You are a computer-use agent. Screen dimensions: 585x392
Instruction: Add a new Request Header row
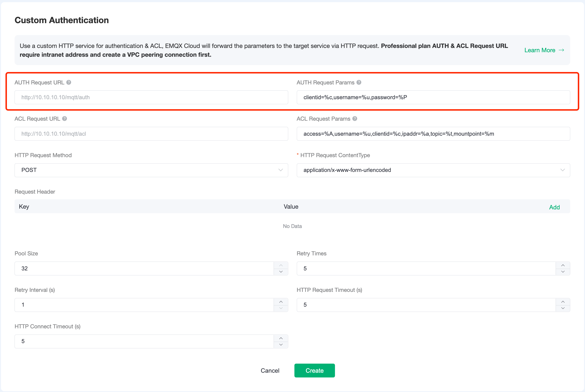pyautogui.click(x=554, y=207)
